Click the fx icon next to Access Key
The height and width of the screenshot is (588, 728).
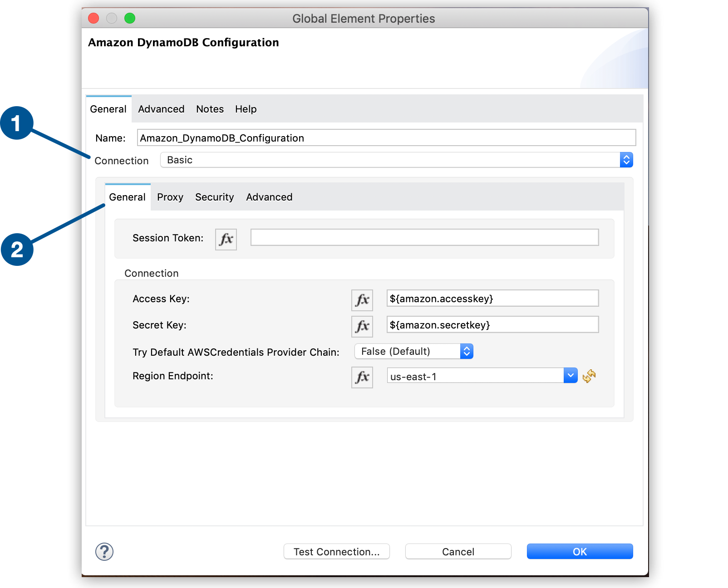tap(362, 299)
